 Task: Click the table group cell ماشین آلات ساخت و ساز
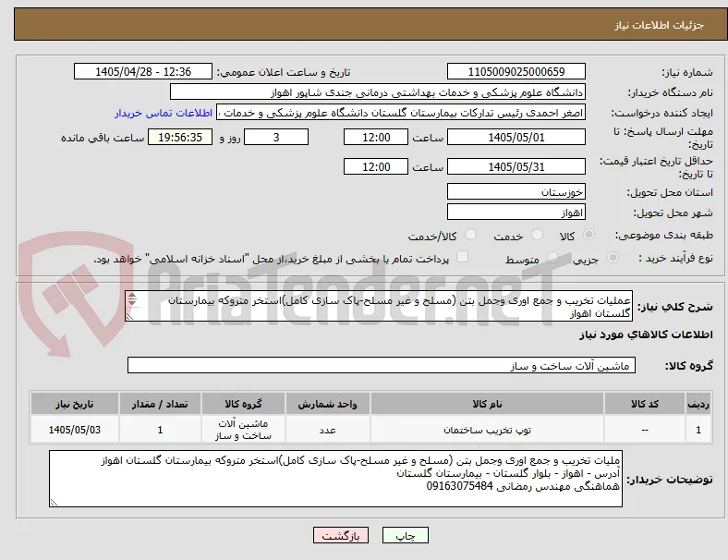point(243,430)
